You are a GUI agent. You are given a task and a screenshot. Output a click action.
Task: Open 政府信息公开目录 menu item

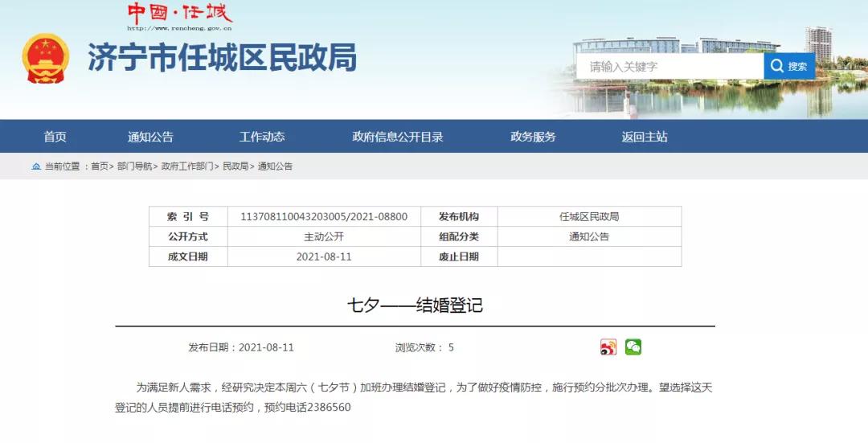(x=398, y=137)
